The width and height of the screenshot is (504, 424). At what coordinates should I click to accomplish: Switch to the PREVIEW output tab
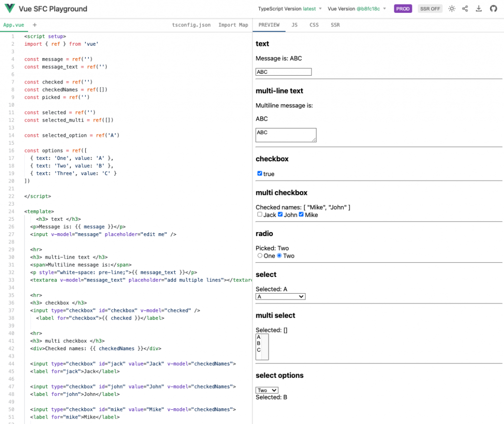pyautogui.click(x=269, y=25)
